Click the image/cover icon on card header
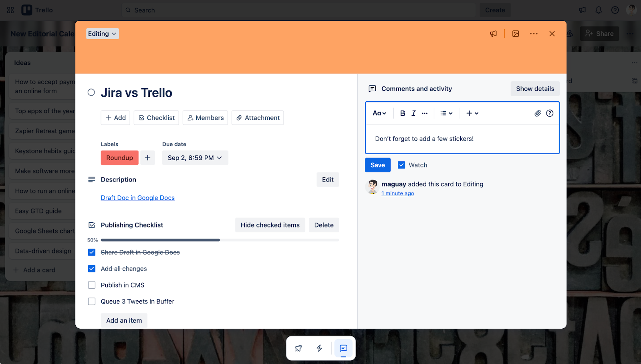Viewport: 641px width, 364px height. (515, 34)
